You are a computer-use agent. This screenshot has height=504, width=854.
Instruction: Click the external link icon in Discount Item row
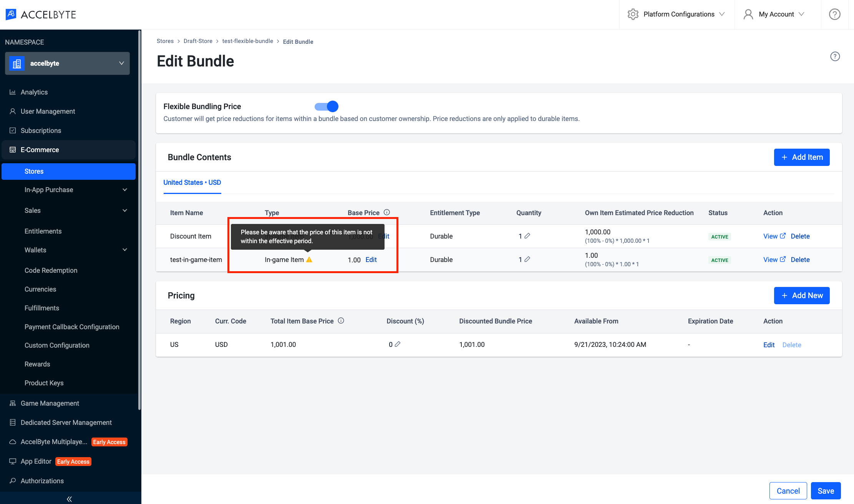click(783, 235)
